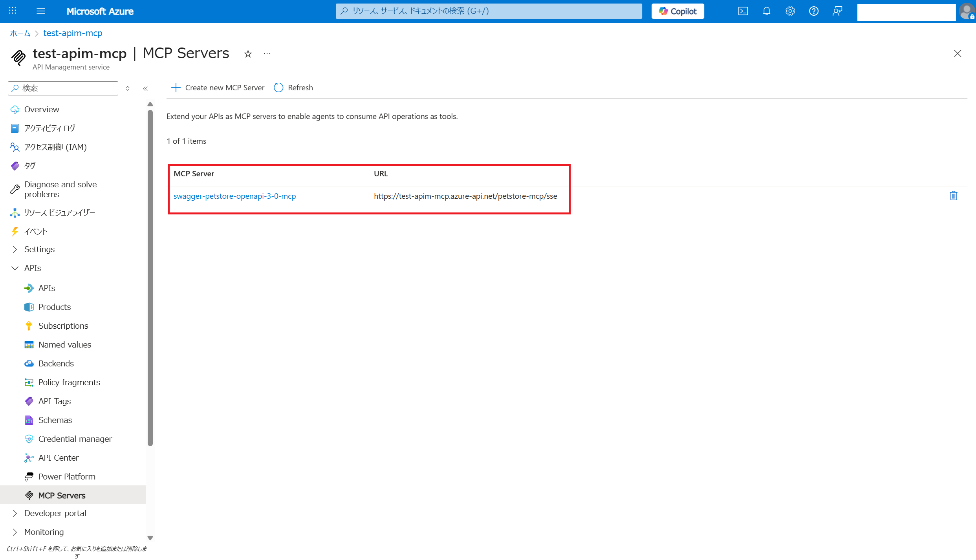The width and height of the screenshot is (976, 560).
Task: Open the help question mark
Action: (813, 11)
